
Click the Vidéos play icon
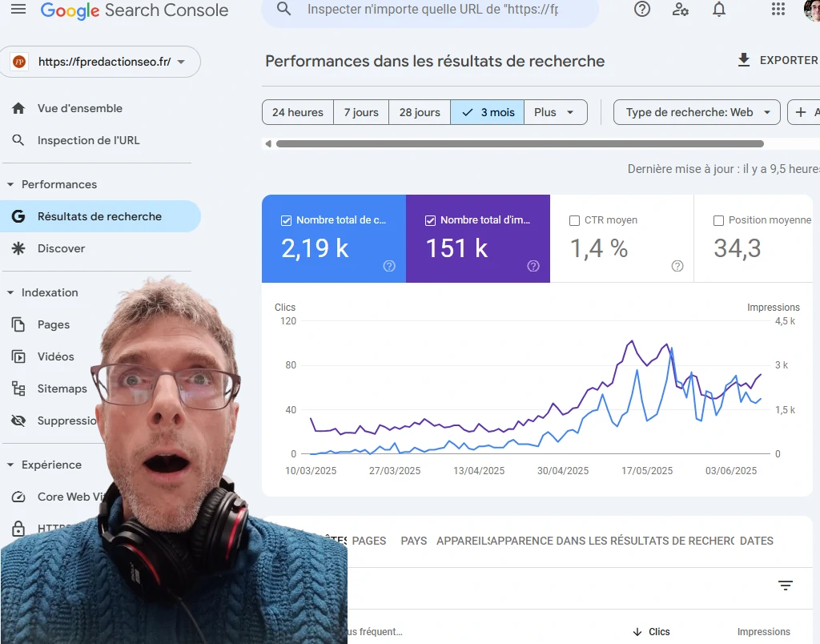point(18,356)
